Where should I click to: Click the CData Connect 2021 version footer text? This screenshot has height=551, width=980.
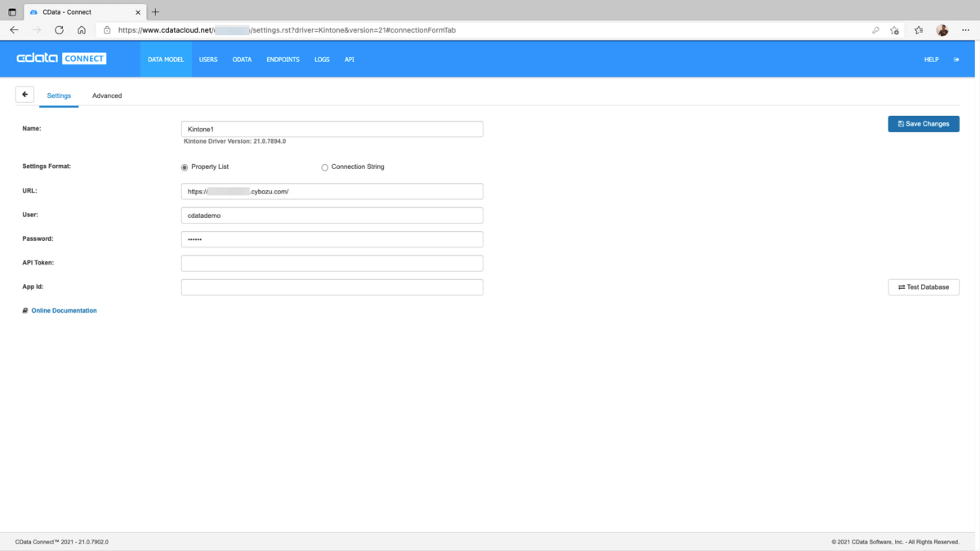point(62,542)
